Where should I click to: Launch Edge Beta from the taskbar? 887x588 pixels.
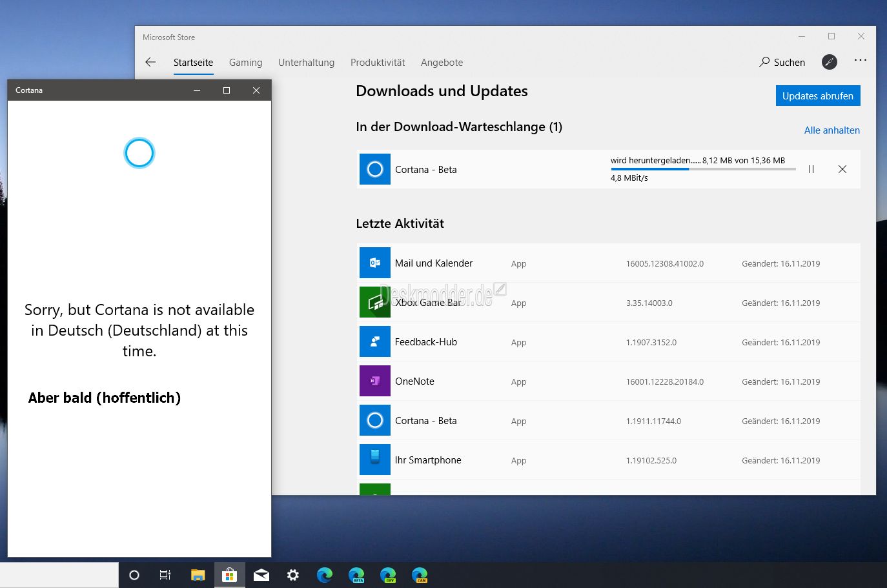pos(356,575)
